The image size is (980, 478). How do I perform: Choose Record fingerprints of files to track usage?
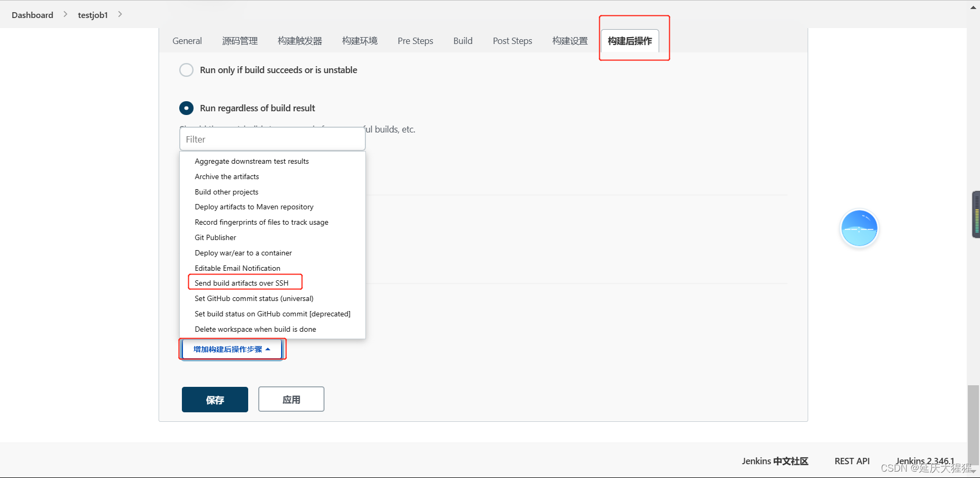point(261,222)
